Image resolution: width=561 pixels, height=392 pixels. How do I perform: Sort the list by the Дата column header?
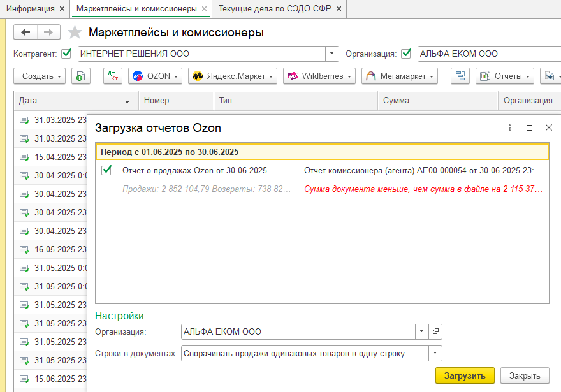pyautogui.click(x=76, y=101)
